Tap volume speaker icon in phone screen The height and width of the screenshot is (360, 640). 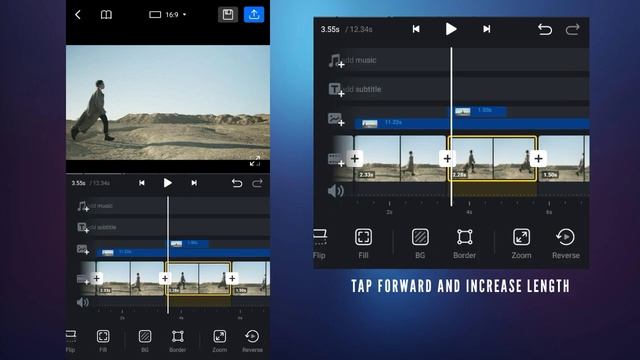[82, 302]
